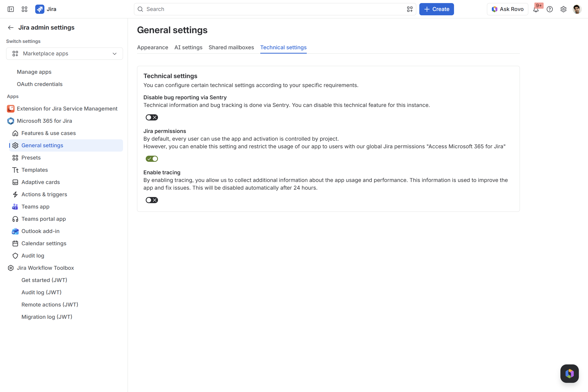Click the Actions & triggers lightning icon
This screenshot has width=588, height=392.
(x=15, y=194)
